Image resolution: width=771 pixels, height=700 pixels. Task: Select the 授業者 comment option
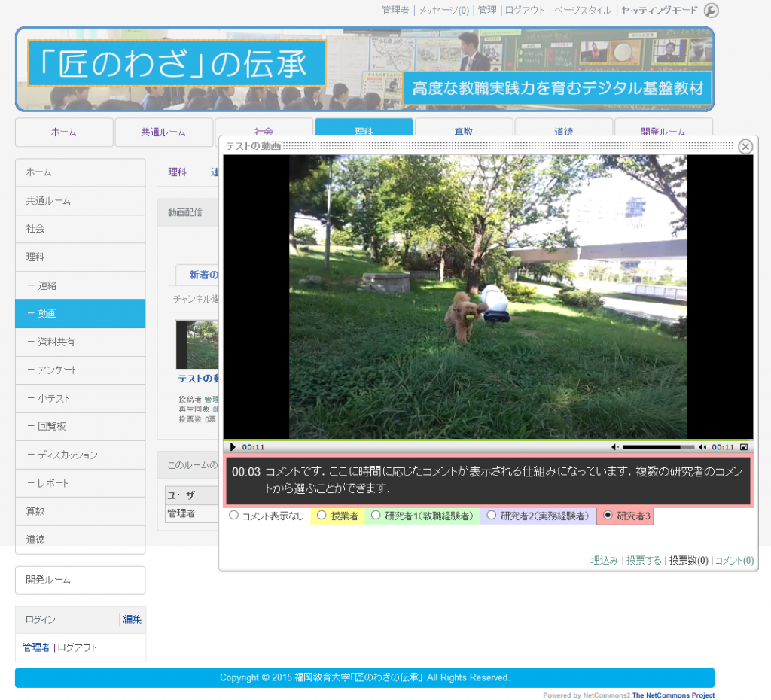[x=322, y=516]
